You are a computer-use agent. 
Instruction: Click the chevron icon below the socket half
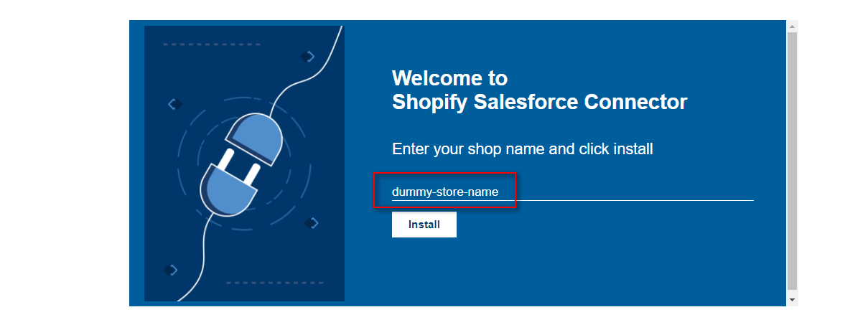click(x=312, y=223)
